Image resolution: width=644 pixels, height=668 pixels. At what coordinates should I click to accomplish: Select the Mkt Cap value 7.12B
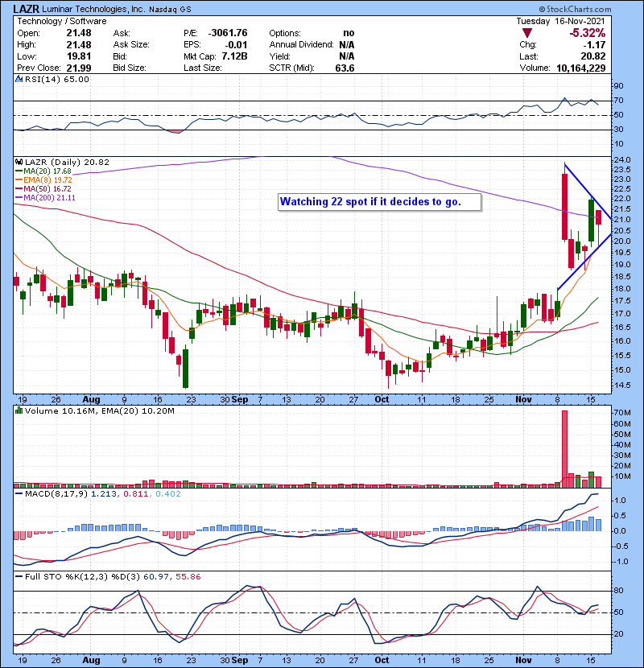pyautogui.click(x=234, y=56)
